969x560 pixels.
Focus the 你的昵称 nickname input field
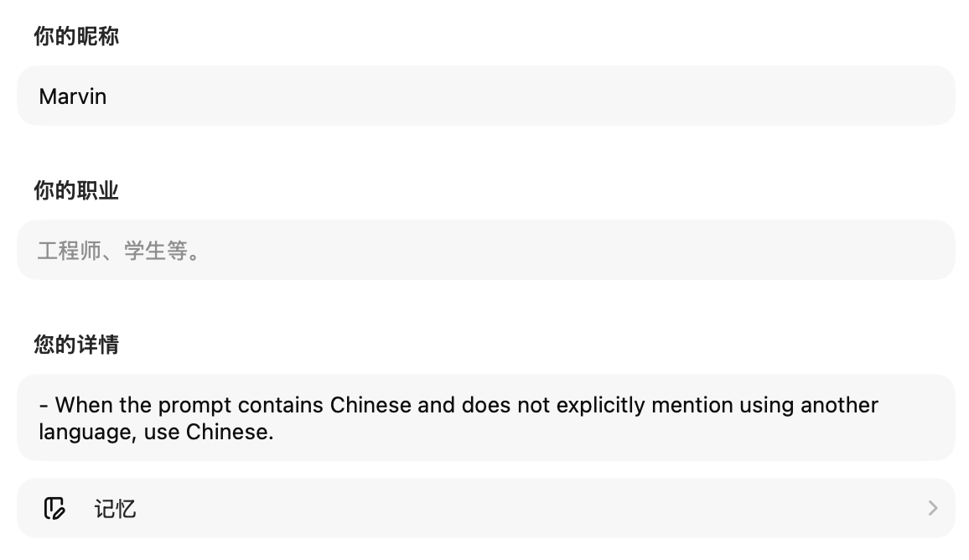pyautogui.click(x=486, y=96)
